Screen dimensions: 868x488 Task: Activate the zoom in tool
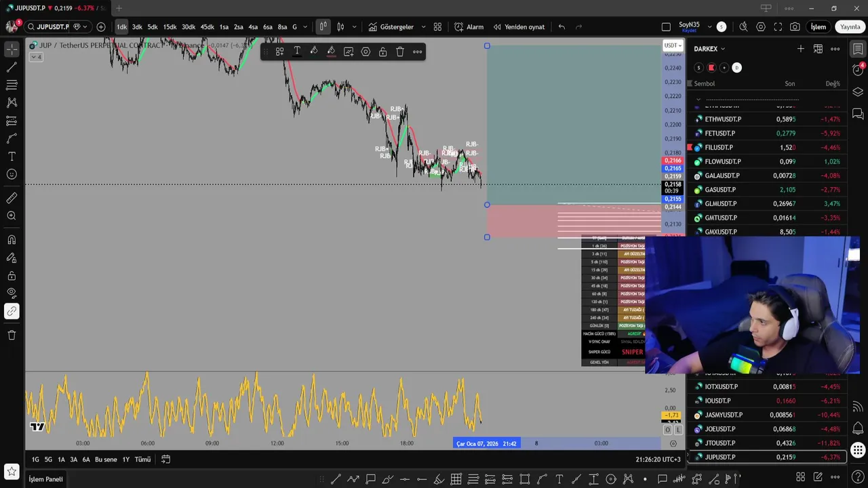click(12, 216)
